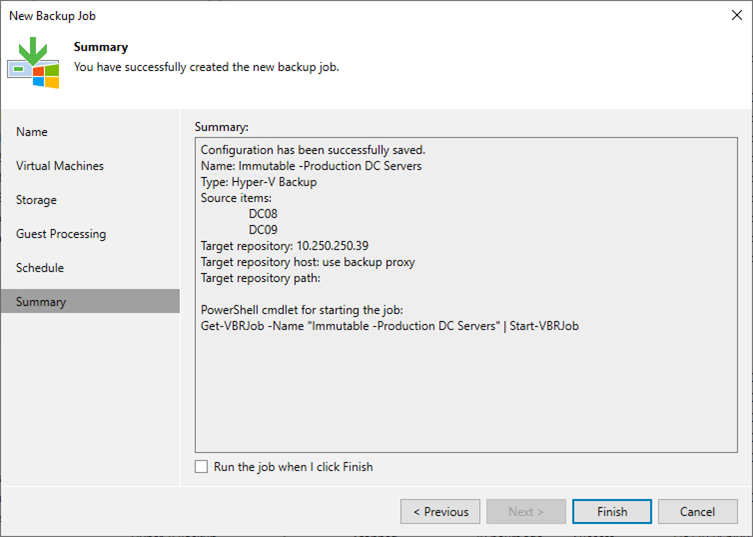Click the 'Target repository path:' line

tap(260, 278)
